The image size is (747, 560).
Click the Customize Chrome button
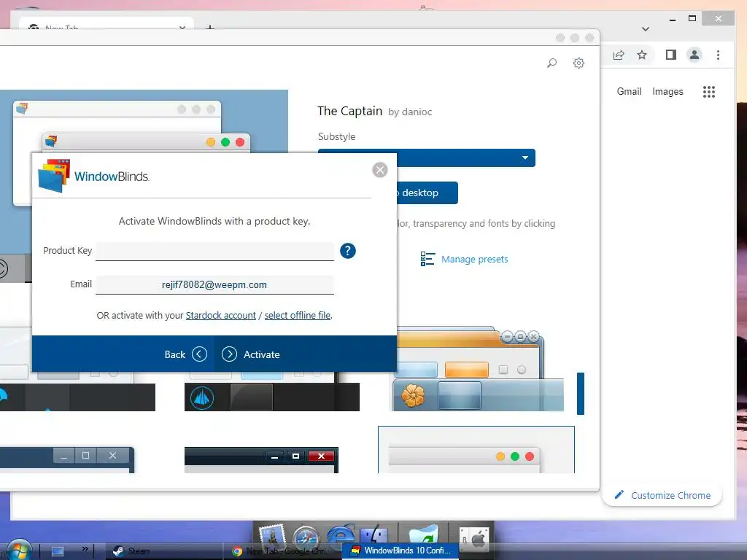click(x=662, y=495)
